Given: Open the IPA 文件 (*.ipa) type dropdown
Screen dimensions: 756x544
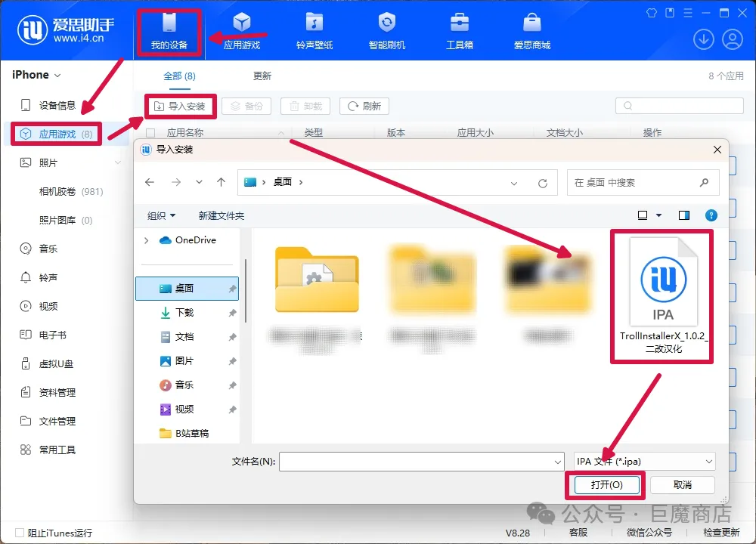Looking at the screenshot, I should point(644,462).
